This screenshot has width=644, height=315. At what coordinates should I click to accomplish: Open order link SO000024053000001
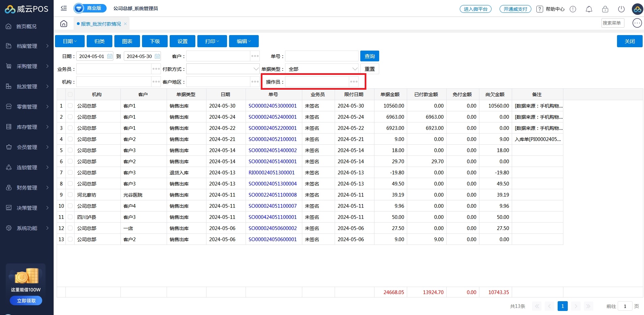pos(273,106)
